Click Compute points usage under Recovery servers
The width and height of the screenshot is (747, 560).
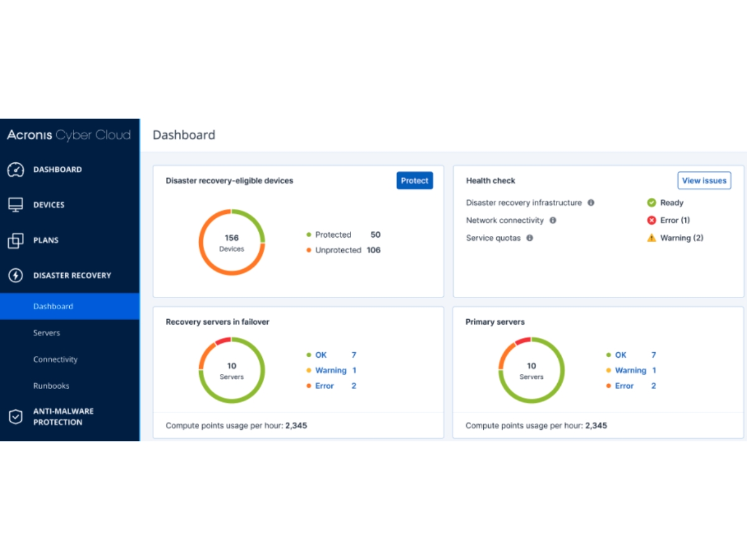click(x=236, y=426)
